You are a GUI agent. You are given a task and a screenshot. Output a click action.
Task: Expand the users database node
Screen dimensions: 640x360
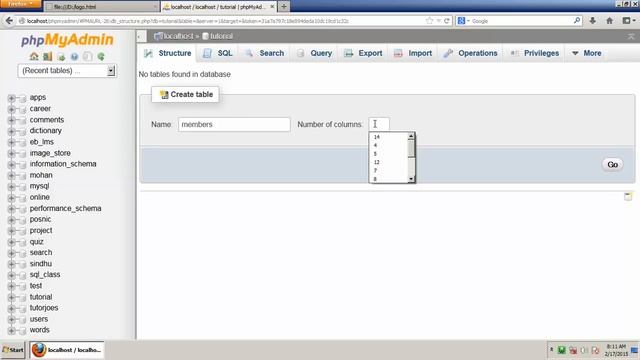(11, 320)
